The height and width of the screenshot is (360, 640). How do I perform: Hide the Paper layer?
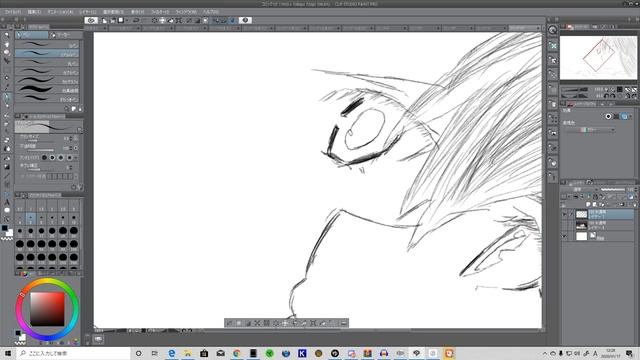pos(564,236)
